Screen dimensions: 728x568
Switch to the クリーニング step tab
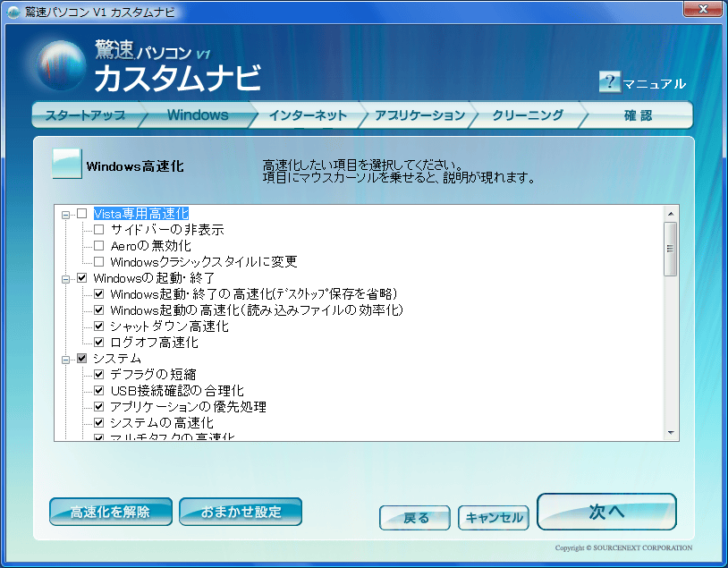click(528, 114)
